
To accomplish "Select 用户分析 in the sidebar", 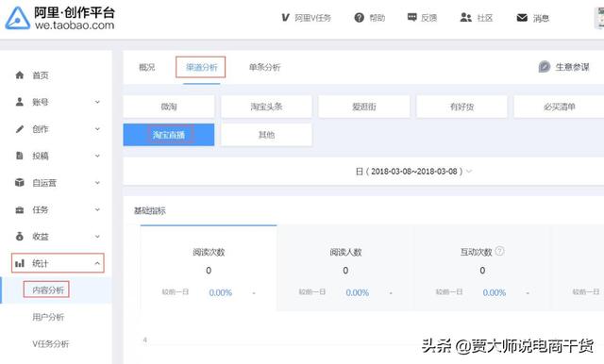I will pyautogui.click(x=48, y=317).
